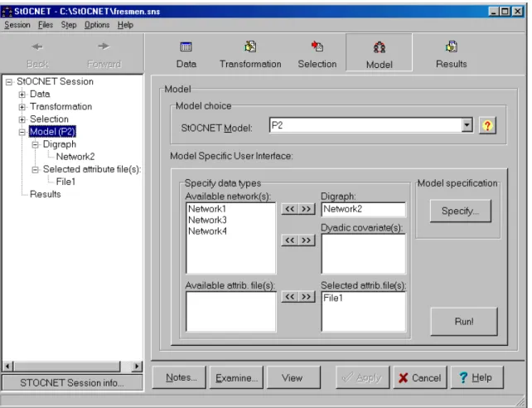
Task: Click the StOCNET title bar app icon
Action: tap(7, 12)
